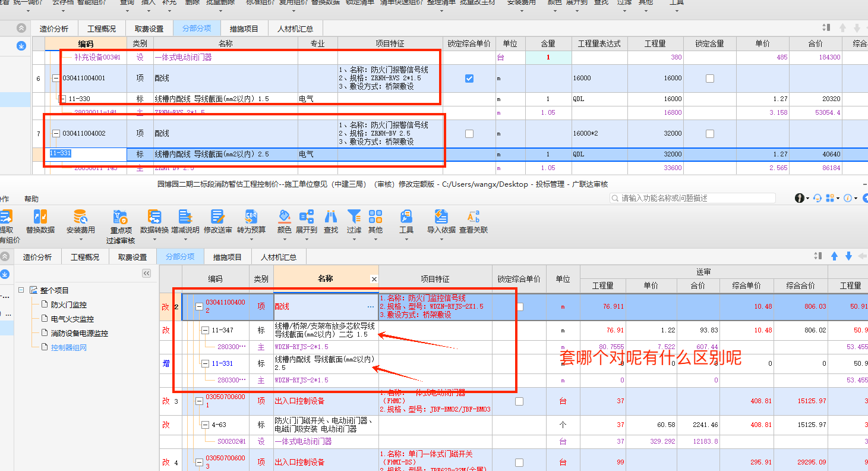Click the column settings icon in lower window
This screenshot has height=471, width=868.
[819, 256]
